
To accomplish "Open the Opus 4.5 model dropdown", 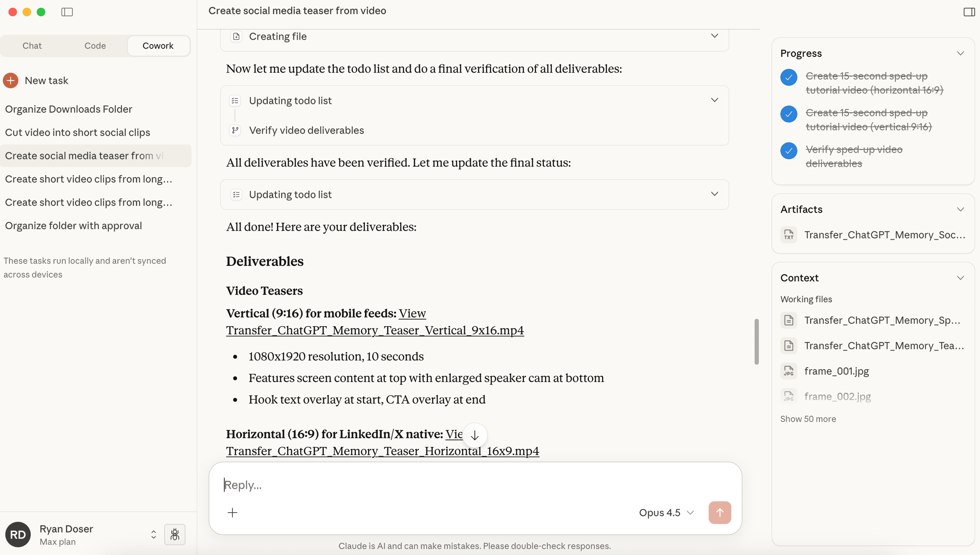I will coord(666,513).
